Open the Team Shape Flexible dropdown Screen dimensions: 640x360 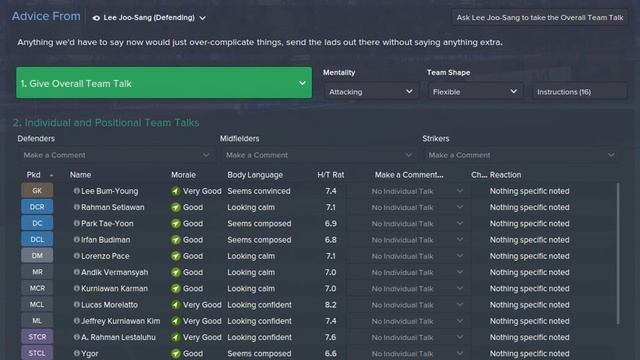pyautogui.click(x=475, y=92)
